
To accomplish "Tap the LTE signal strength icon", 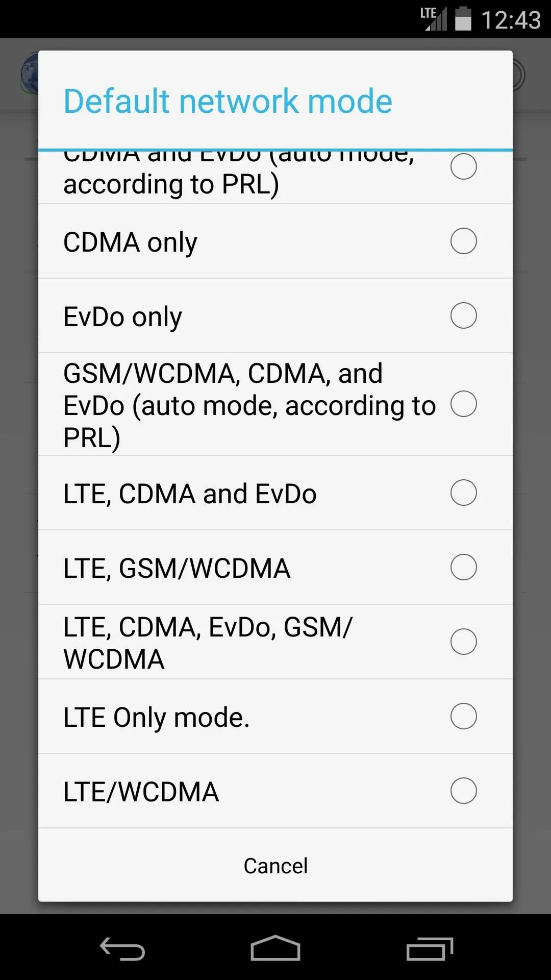I will 433,19.
